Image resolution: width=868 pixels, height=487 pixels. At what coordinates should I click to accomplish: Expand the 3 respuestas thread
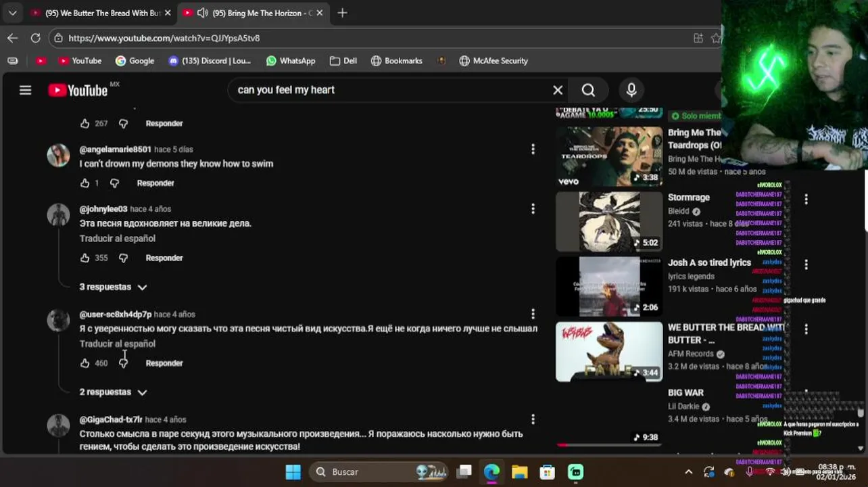point(113,287)
